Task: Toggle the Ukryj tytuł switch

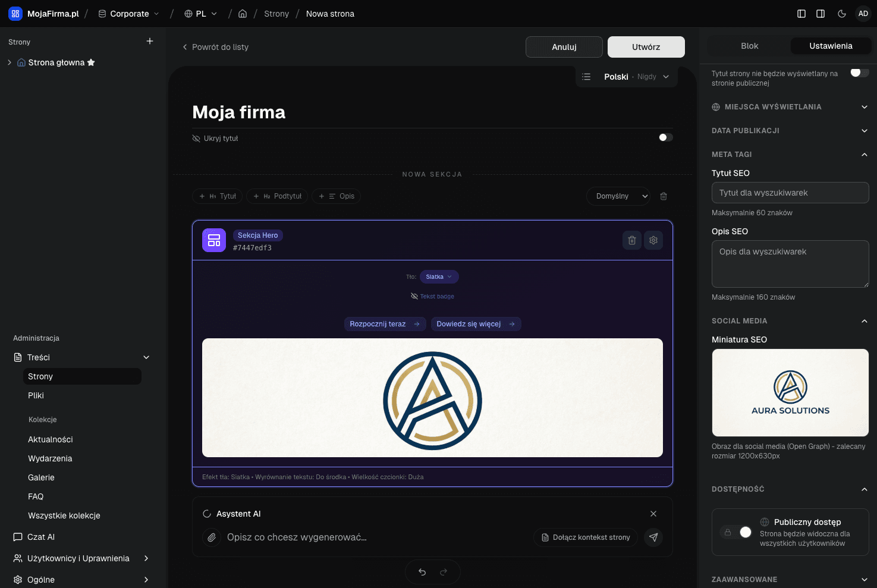Action: pos(666,137)
